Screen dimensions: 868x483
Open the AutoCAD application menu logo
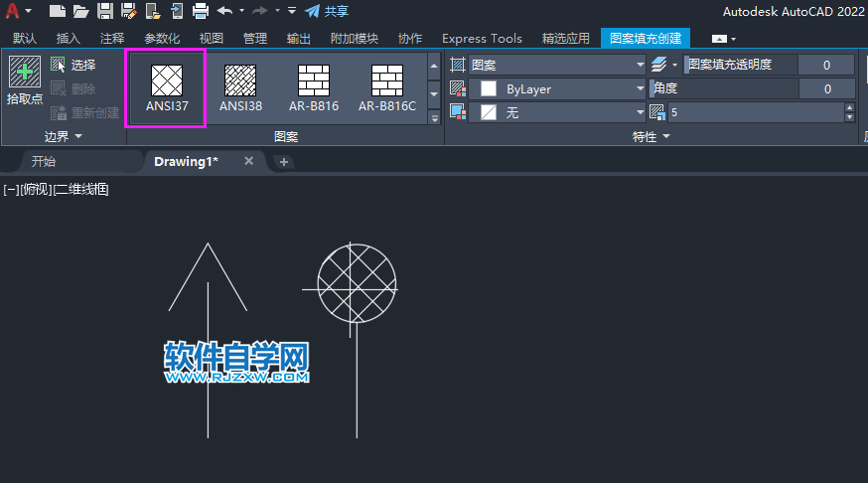coord(12,11)
